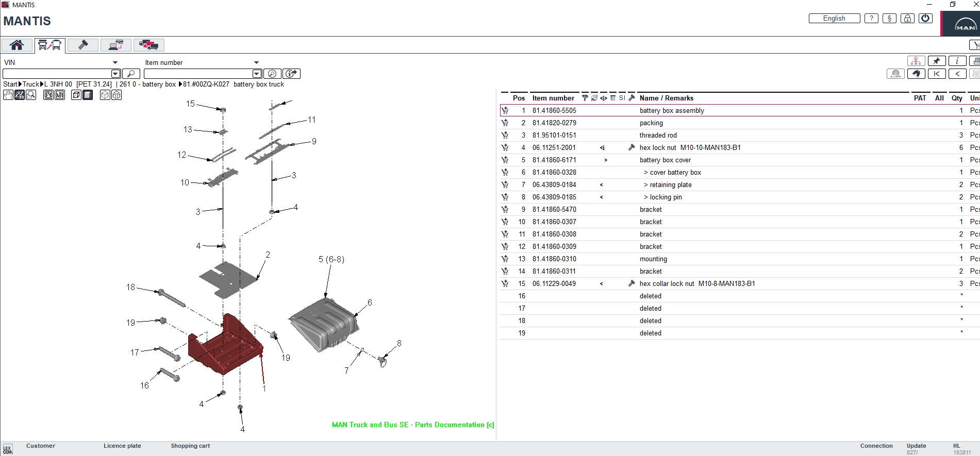Click the arrow marker on hex collar lock nut row
This screenshot has height=456, width=980.
pyautogui.click(x=602, y=283)
